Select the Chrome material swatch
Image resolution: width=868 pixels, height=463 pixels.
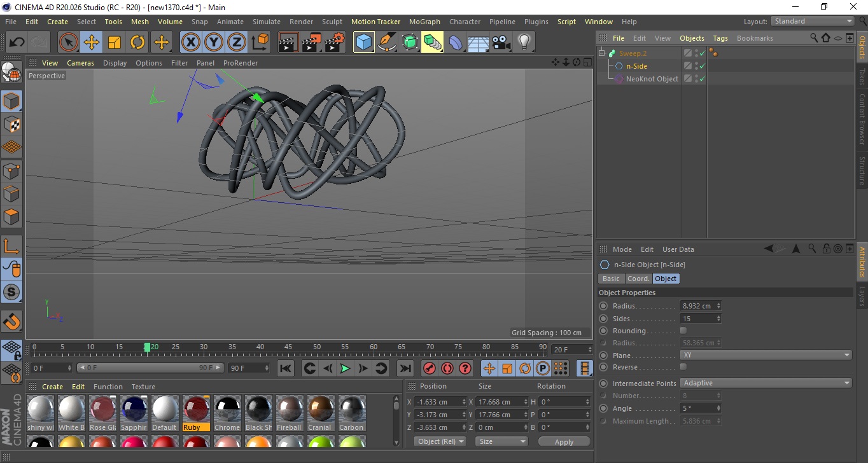pyautogui.click(x=227, y=413)
